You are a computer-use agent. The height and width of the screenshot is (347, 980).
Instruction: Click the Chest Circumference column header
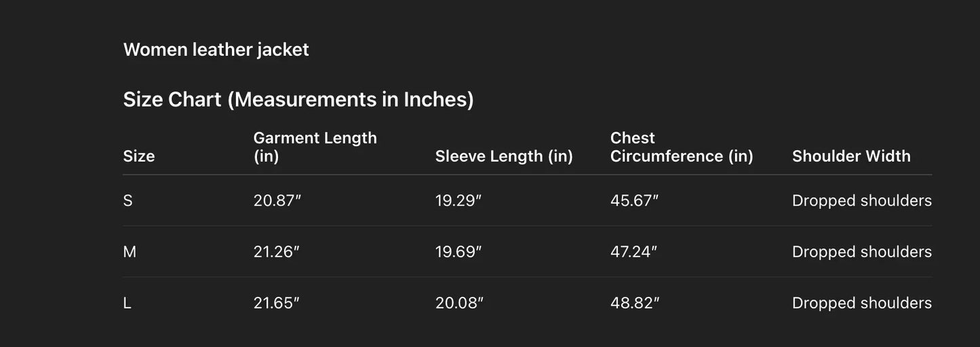click(x=682, y=147)
